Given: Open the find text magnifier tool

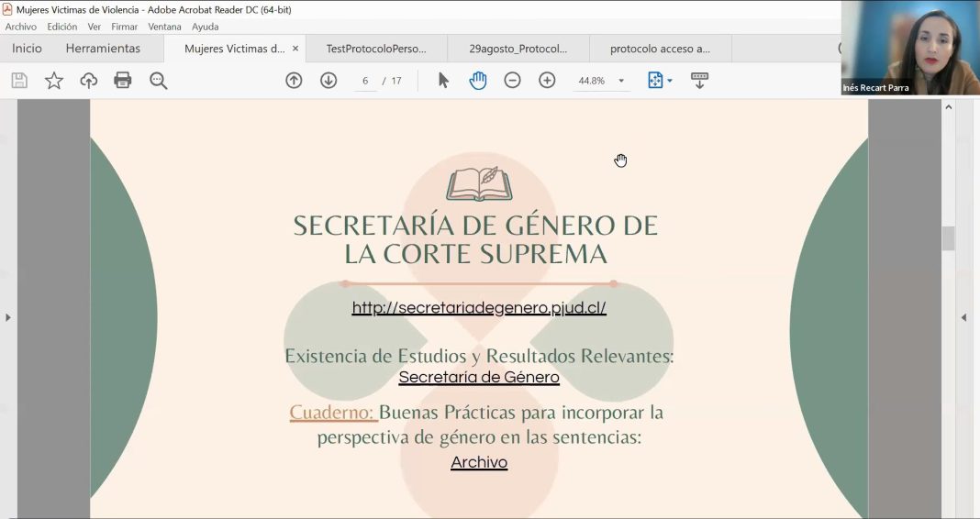Looking at the screenshot, I should point(159,81).
